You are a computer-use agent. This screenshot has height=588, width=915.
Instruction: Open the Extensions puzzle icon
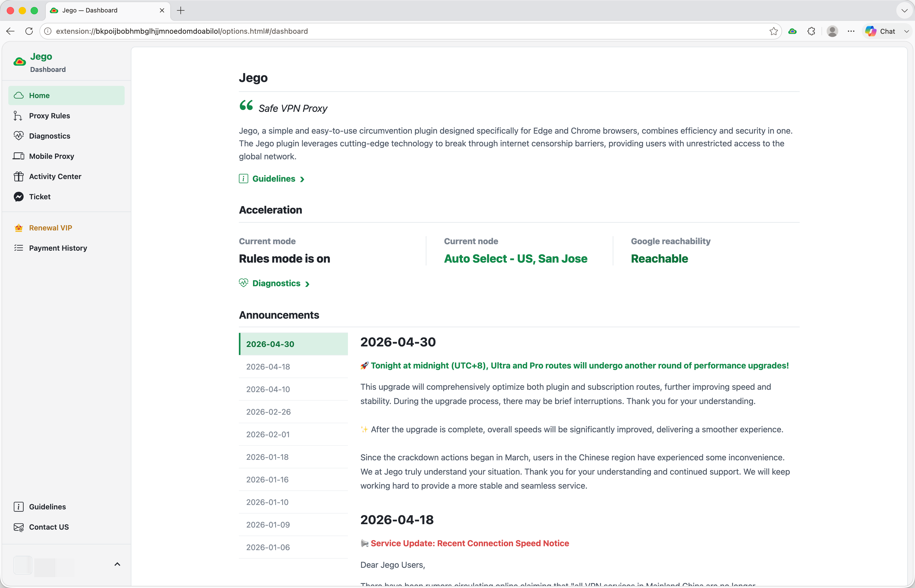[x=811, y=31]
